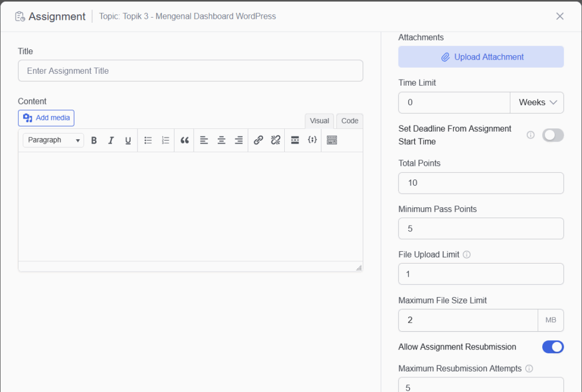Insert a blockquote
Screen dimensions: 582x392
185,140
